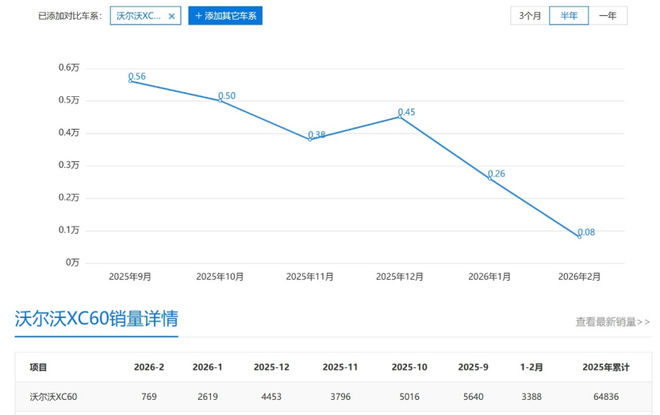Screen dimensions: 660x415
Task: Click the 2025年12月 axis label
Action: 399,277
